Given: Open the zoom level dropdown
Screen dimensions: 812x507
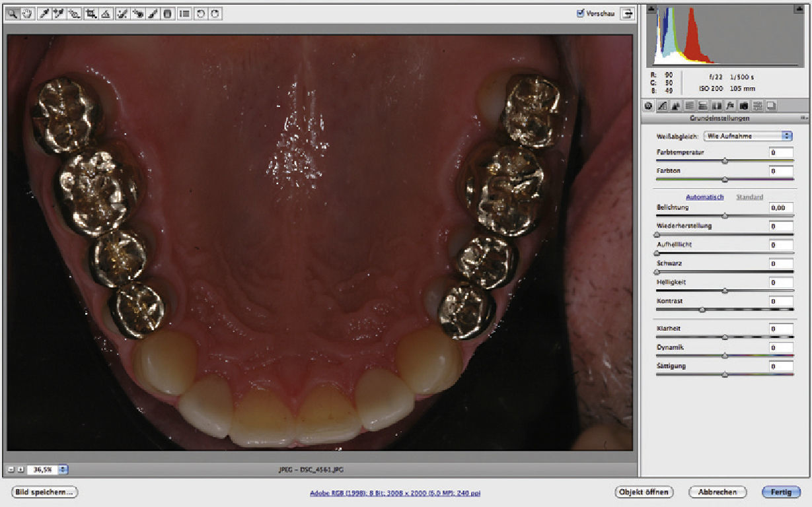Looking at the screenshot, I should click(x=63, y=469).
